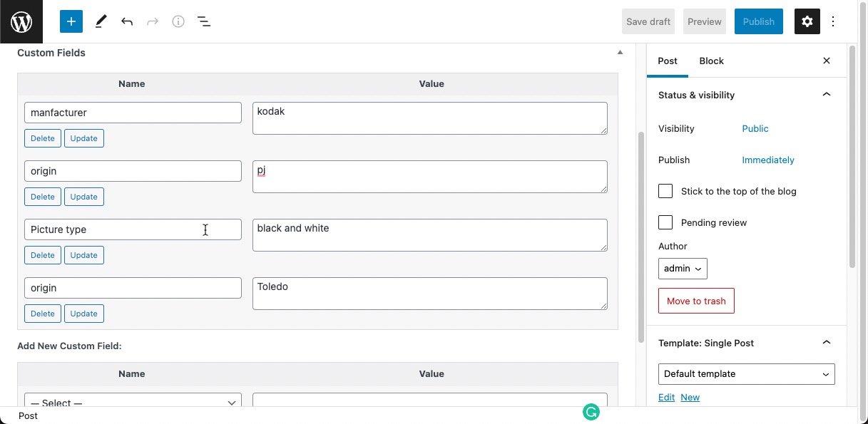Open the document details info icon
Viewport: 868px width, 424px height.
tap(178, 21)
